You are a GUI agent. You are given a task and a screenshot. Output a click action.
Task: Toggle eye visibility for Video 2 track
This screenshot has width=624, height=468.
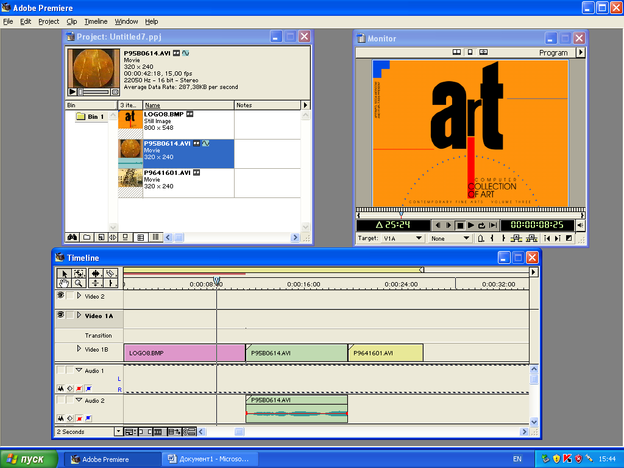61,296
